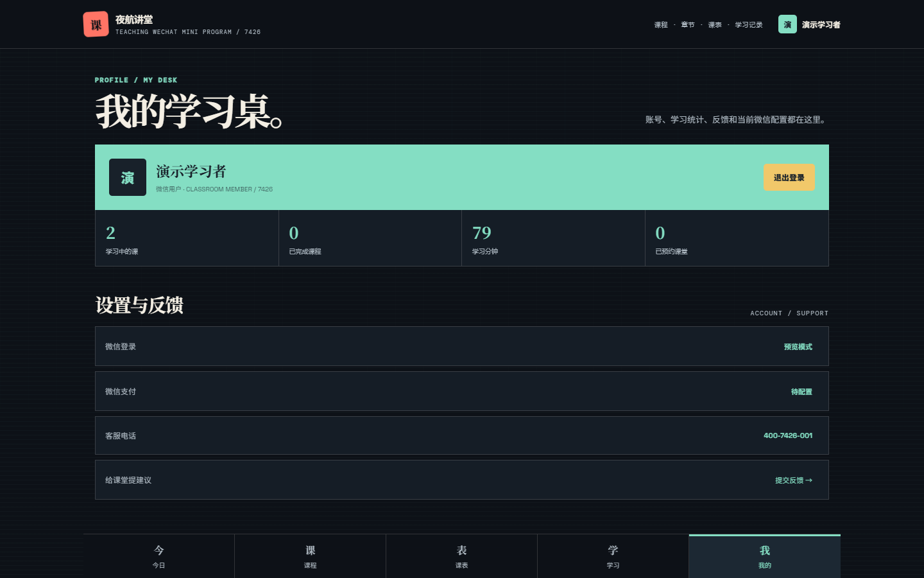The image size is (924, 578).
Task: Click the 已完成课程 stat
Action: [x=370, y=238]
